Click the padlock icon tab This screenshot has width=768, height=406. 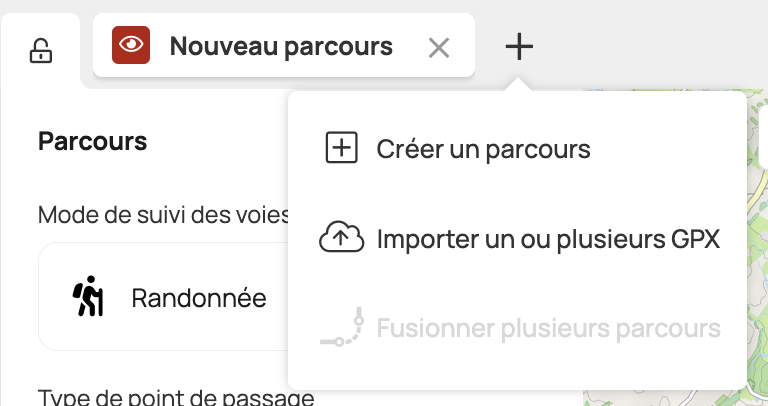point(40,51)
